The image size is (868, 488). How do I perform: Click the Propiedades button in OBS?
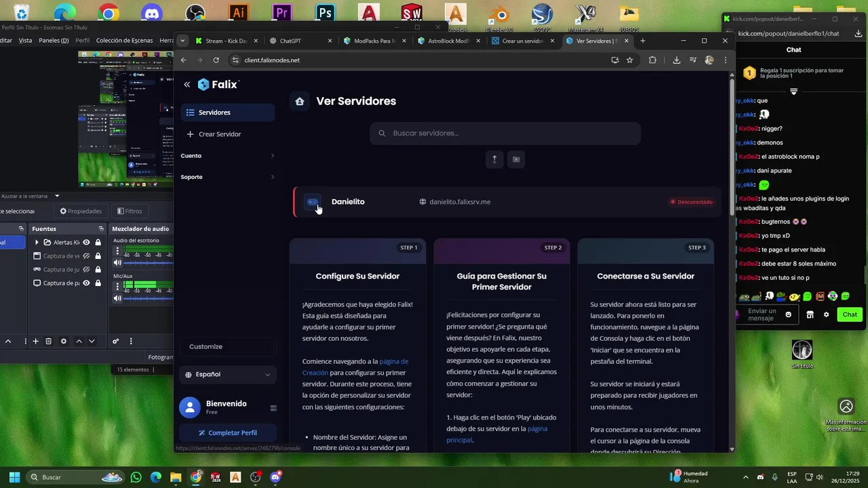click(x=81, y=211)
